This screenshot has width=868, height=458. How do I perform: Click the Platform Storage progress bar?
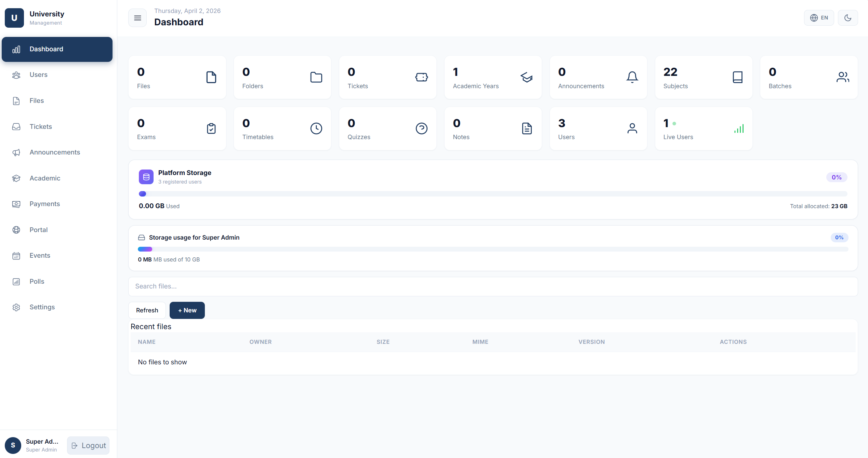click(x=492, y=194)
